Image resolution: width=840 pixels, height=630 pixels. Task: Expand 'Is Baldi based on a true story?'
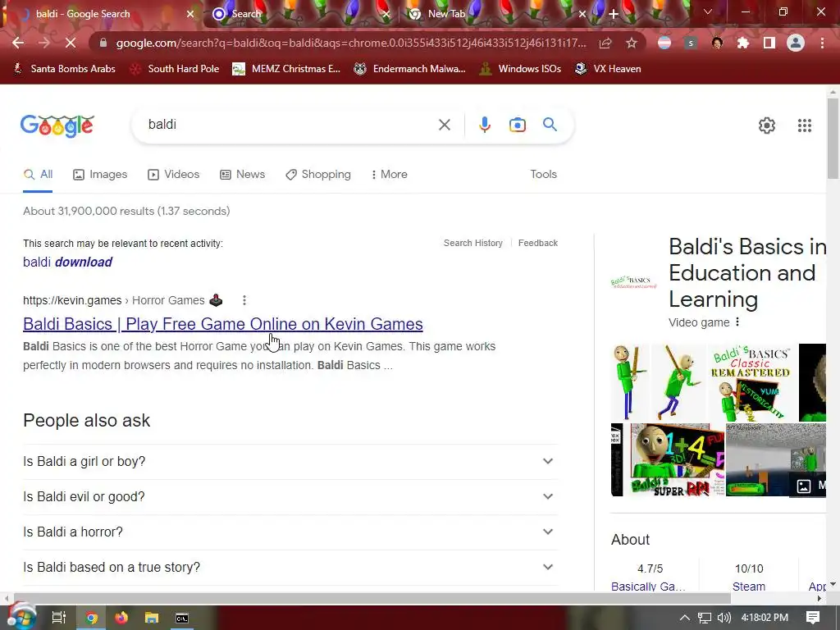[290, 568]
